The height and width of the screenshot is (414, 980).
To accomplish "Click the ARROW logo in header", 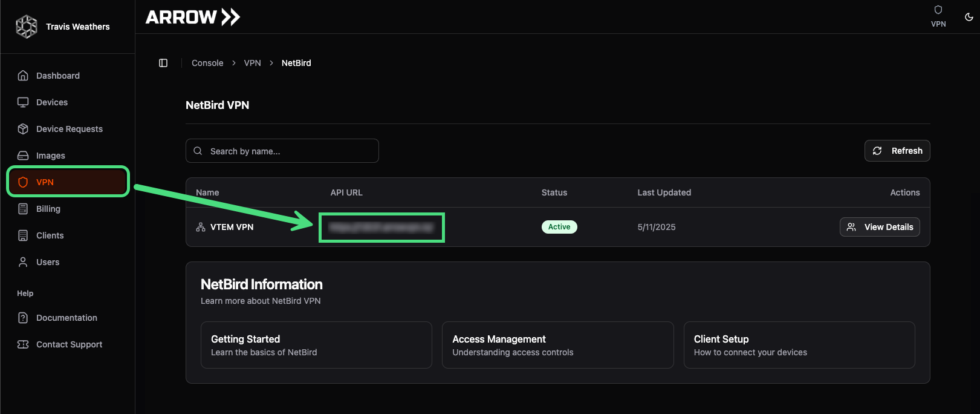I will [193, 17].
